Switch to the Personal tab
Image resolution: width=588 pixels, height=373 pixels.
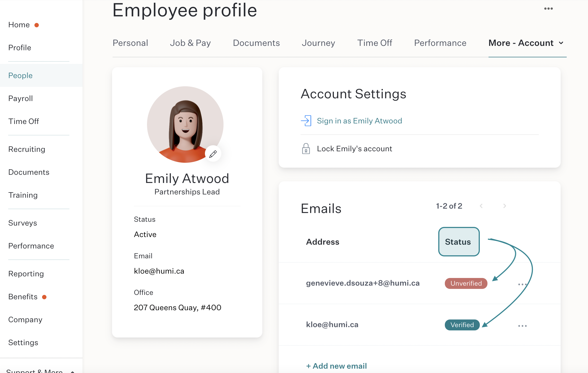point(130,43)
